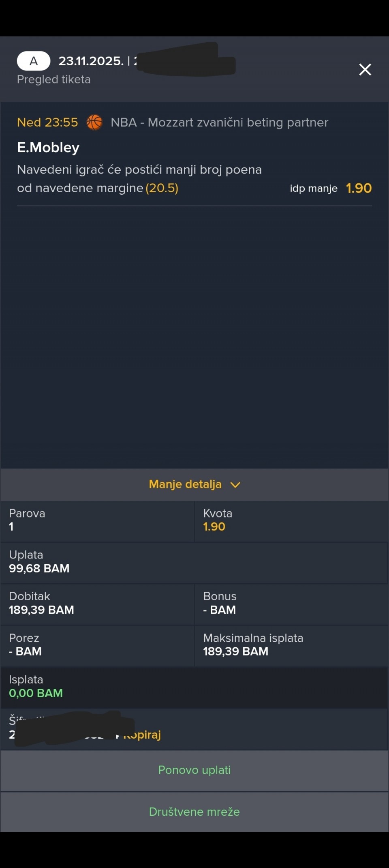Screen dimensions: 389x868
Task: Open 'Društvene mreže' sharing option
Action: 194,811
